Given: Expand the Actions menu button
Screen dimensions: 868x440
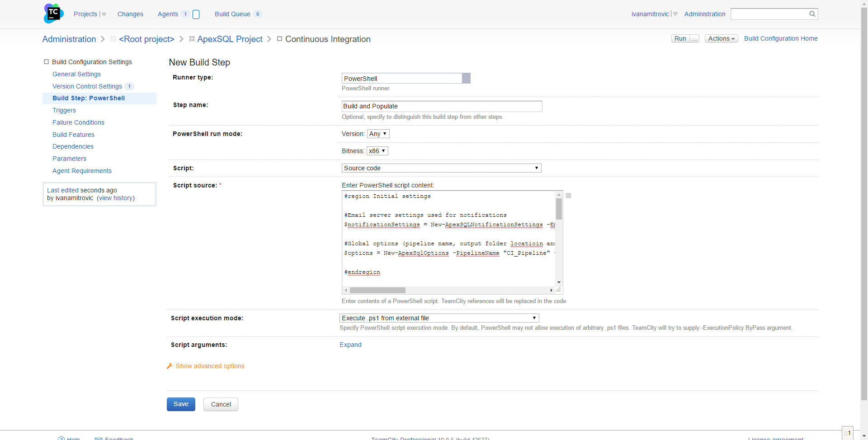Looking at the screenshot, I should coord(721,39).
